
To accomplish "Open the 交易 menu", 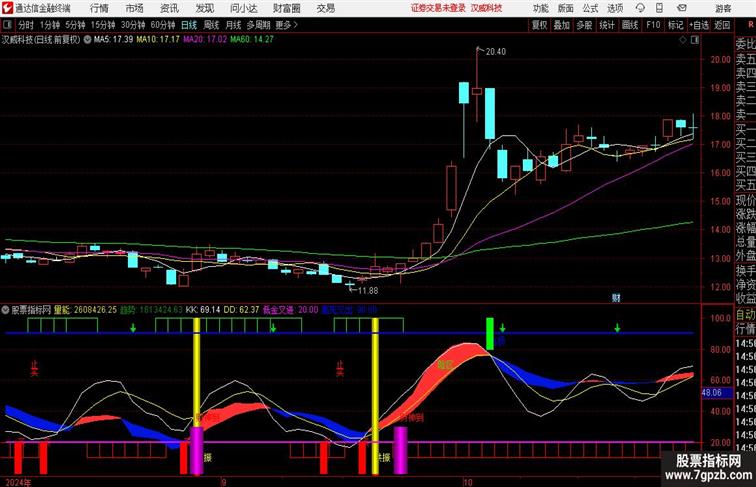I will (325, 8).
